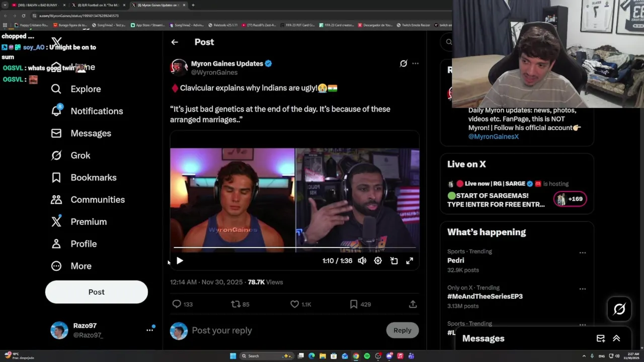Open the 78.7K Views stat
The image size is (644, 362).
(265, 282)
